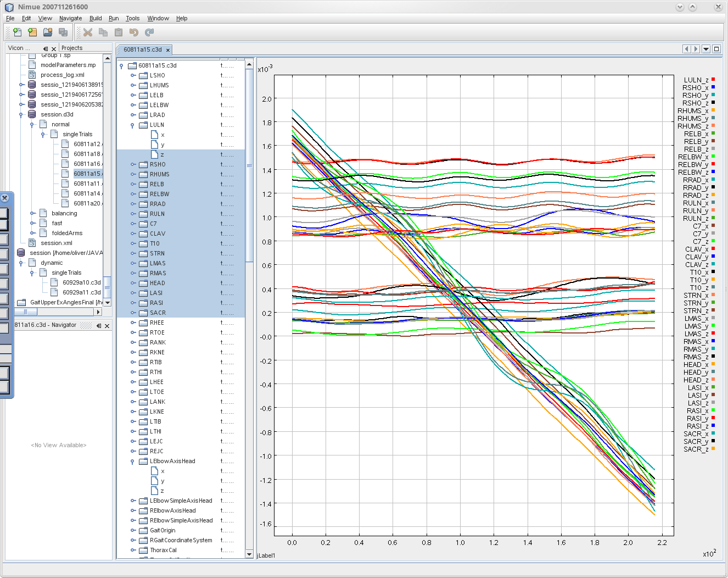Collapse the LULN node in tree
The height and width of the screenshot is (578, 728).
(x=133, y=125)
